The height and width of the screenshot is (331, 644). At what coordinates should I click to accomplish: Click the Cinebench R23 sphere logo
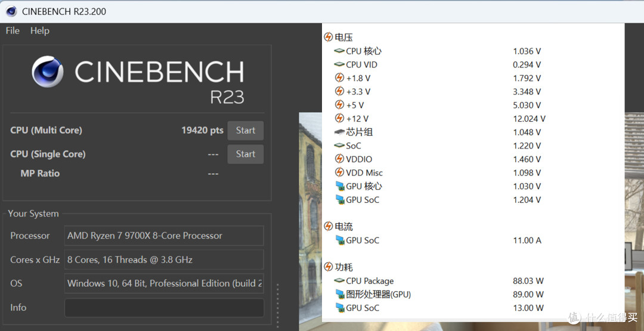[48, 72]
